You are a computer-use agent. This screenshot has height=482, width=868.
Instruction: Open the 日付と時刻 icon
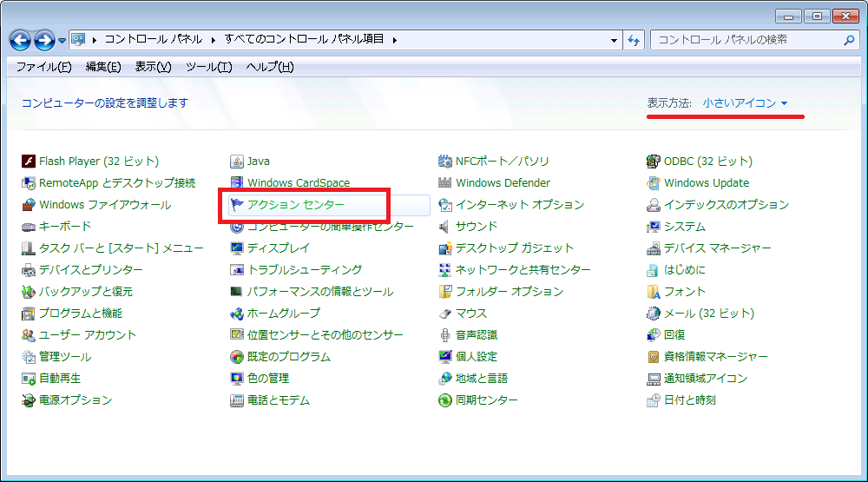point(654,400)
